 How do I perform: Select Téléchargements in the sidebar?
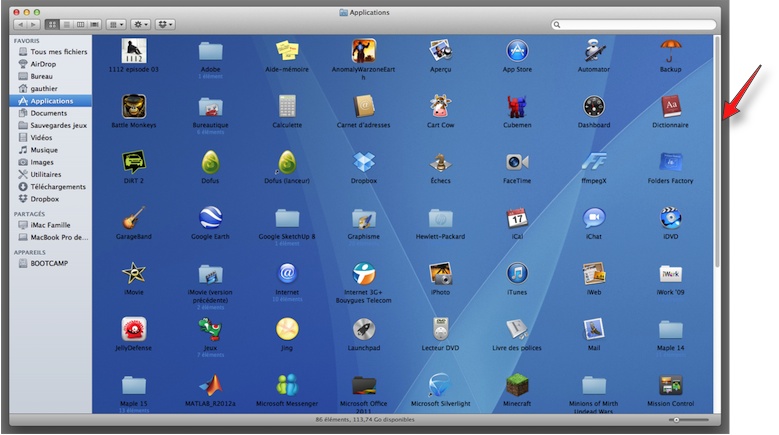tap(51, 187)
